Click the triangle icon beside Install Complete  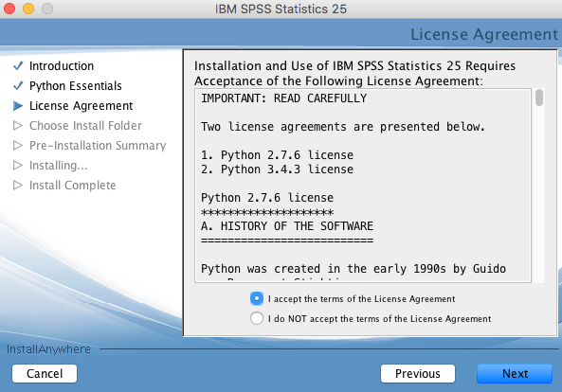click(x=18, y=185)
